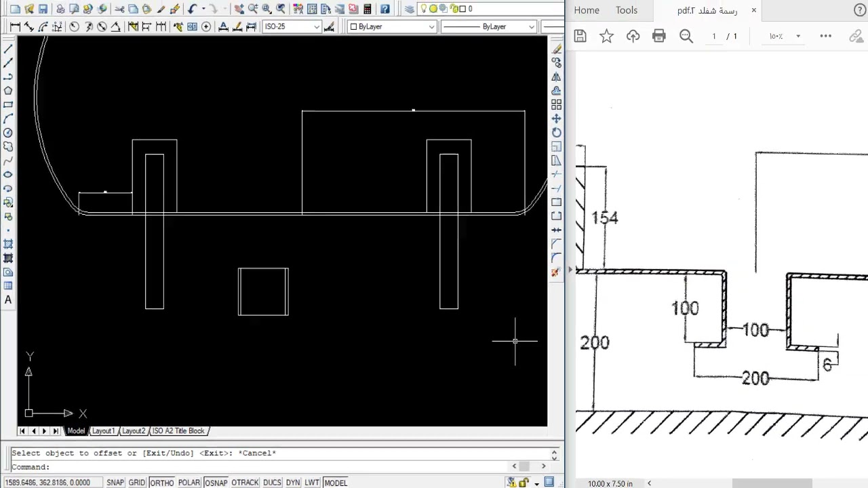Screen dimensions: 868x488
Task: Toggle DYN dynamic input
Action: [293, 483]
